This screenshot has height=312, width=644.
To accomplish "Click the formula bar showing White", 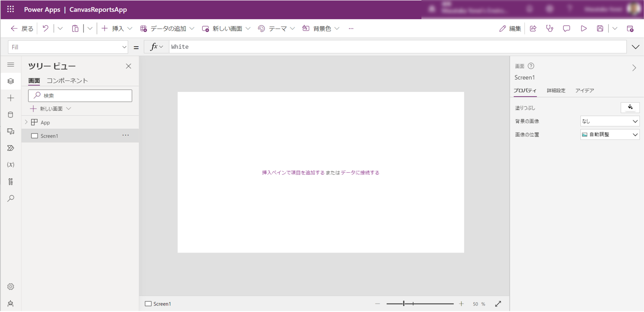I will 397,47.
